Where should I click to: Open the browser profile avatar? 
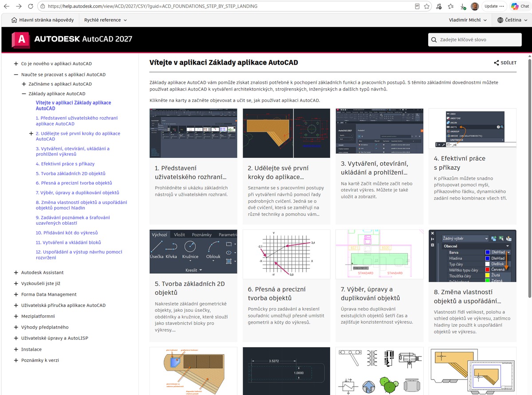tap(475, 6)
